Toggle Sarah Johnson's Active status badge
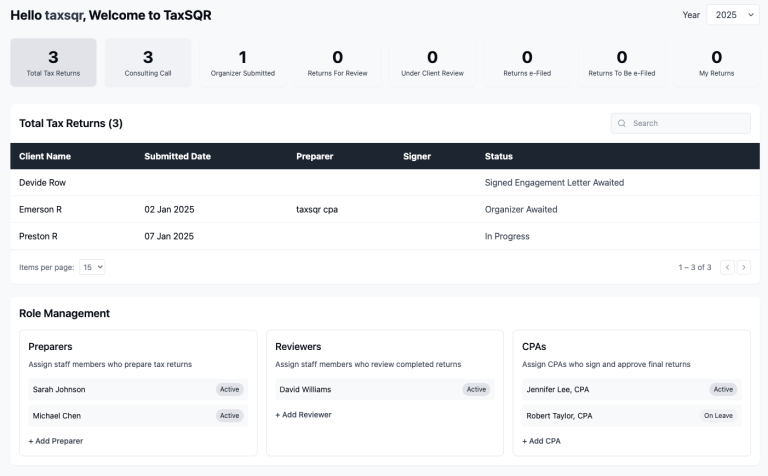The image size is (768, 476). point(230,389)
